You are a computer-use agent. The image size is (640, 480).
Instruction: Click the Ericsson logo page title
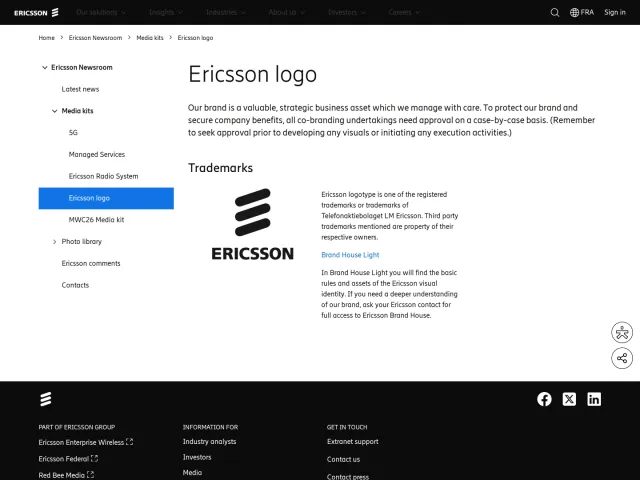(x=252, y=74)
